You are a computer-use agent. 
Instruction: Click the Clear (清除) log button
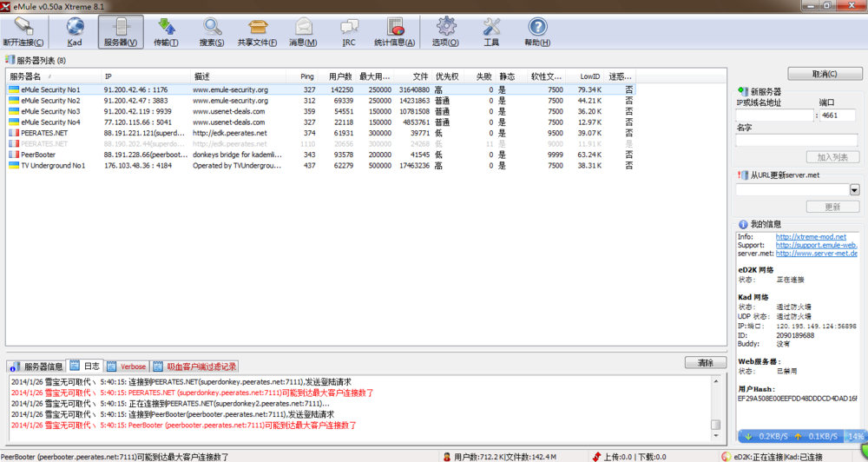[x=705, y=363]
